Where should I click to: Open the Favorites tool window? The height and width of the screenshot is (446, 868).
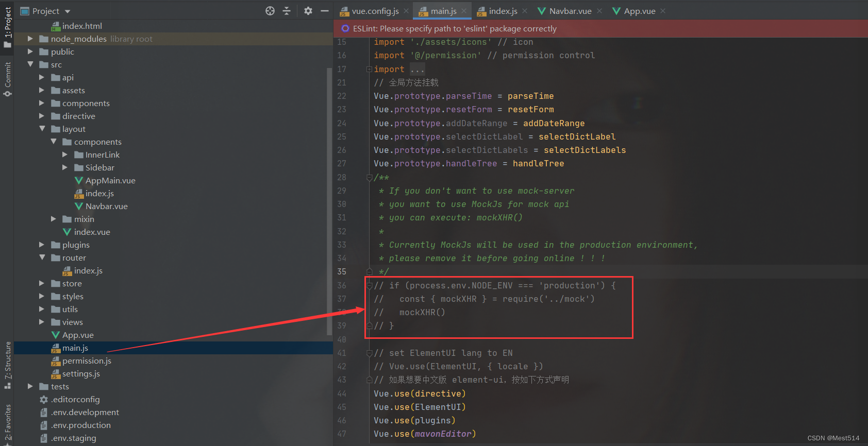click(7, 422)
